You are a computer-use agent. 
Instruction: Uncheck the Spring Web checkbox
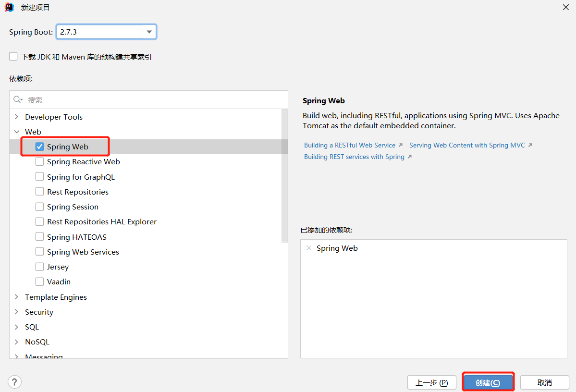point(40,147)
